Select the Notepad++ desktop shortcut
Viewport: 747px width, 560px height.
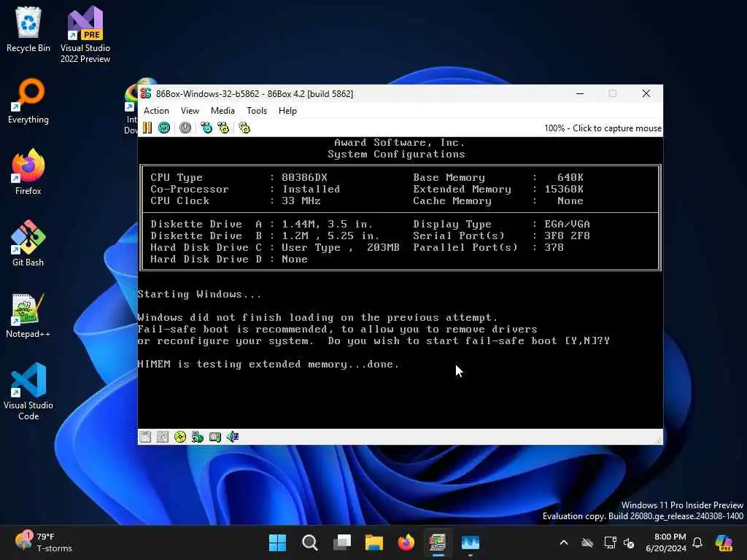tap(28, 315)
